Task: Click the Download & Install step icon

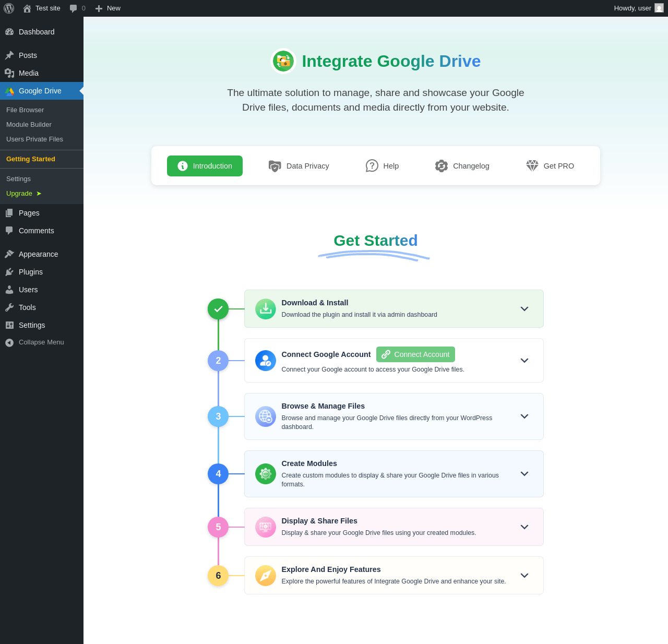Action: (x=266, y=309)
